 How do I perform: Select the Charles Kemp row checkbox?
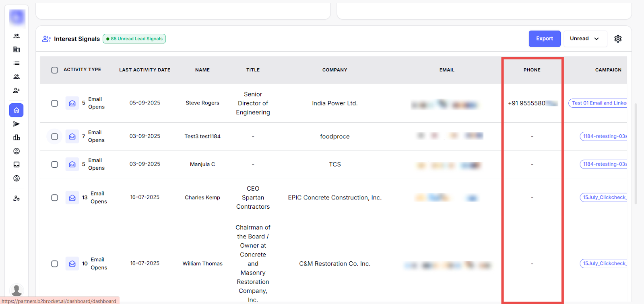[x=55, y=197]
